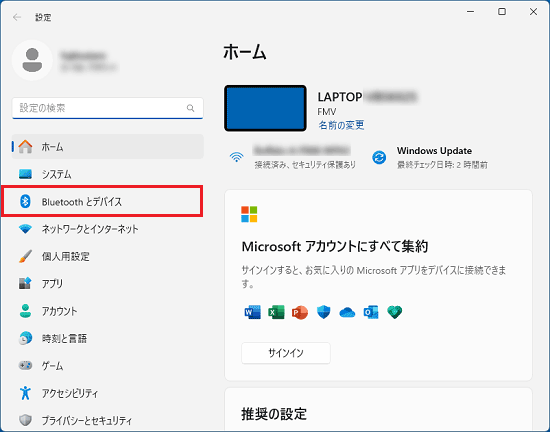Click the Word app icon
Image resolution: width=550 pixels, height=432 pixels.
click(253, 312)
